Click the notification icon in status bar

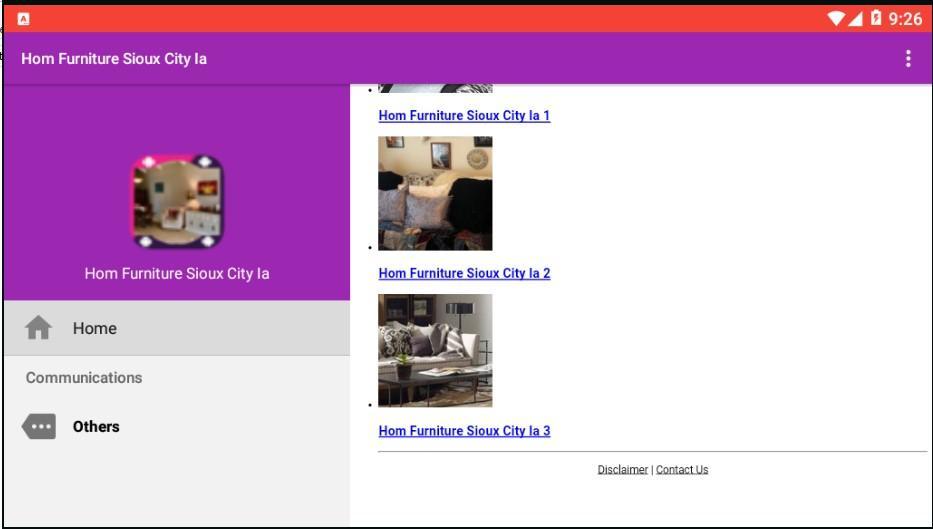pyautogui.click(x=23, y=19)
